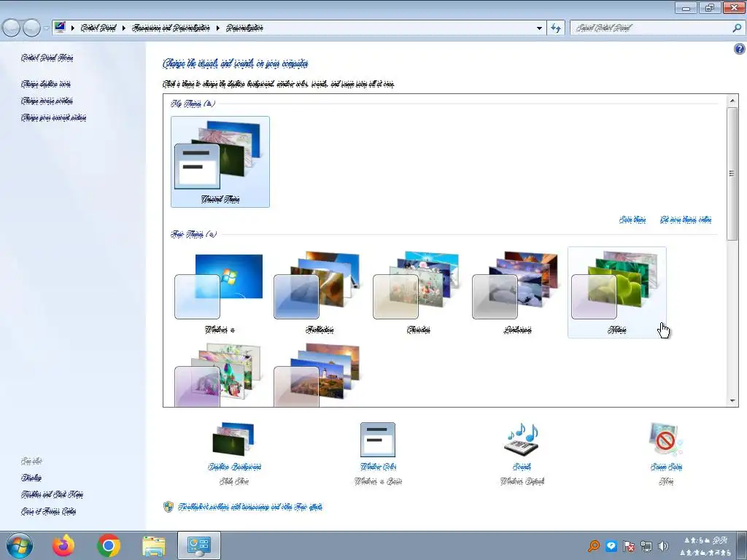Select the Unsaved Theme thumbnail
Screen dimensions: 747x560
(220, 162)
